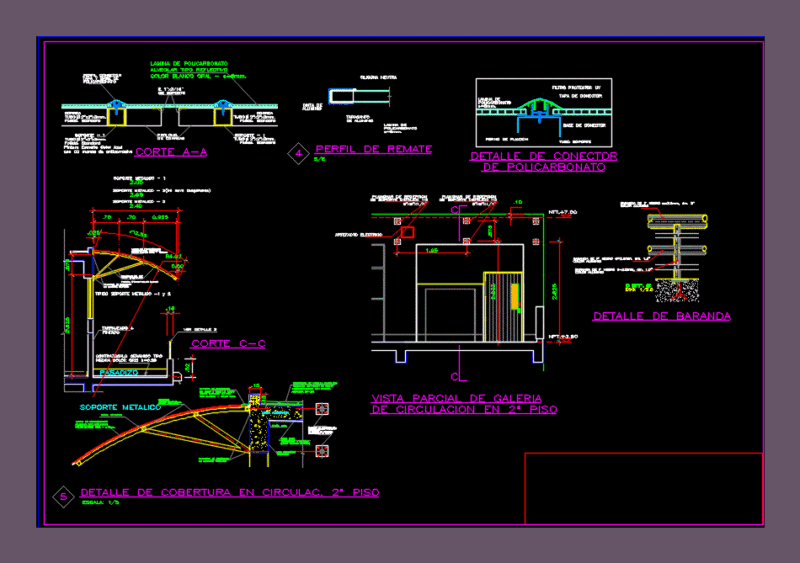
Task: Click the "ARTEFACTO ELECTRICO" annotation
Action: (x=359, y=235)
